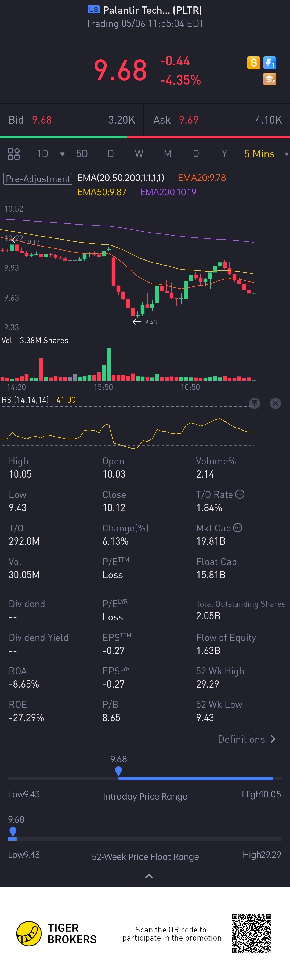Viewport: 290px width, 980px height.
Task: Tap the Flow of Equity 1.63B stat
Action: (226, 644)
